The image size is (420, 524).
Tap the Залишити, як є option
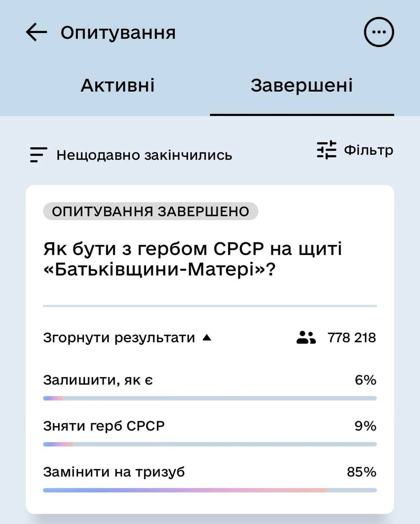[x=98, y=380]
